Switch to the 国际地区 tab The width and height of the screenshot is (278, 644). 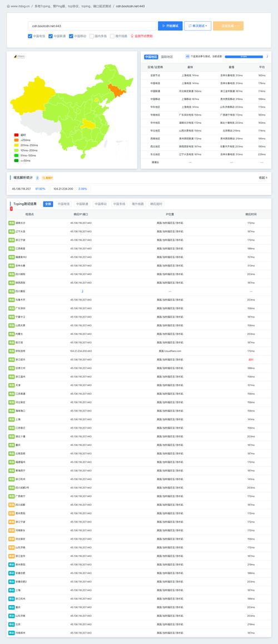[x=167, y=57]
